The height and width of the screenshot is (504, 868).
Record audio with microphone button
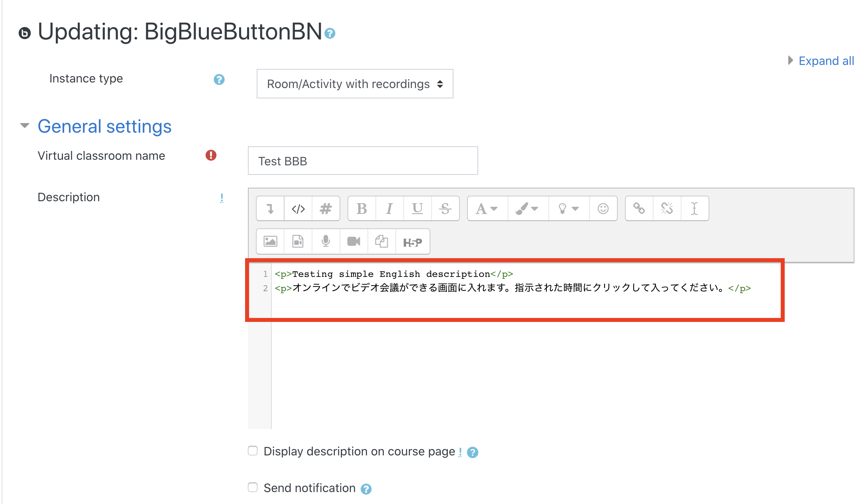coord(326,241)
